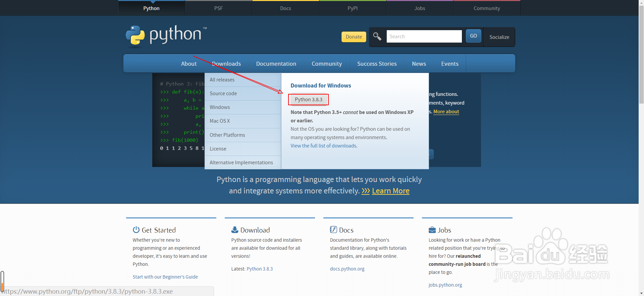Click the yellow Donate button

click(354, 37)
